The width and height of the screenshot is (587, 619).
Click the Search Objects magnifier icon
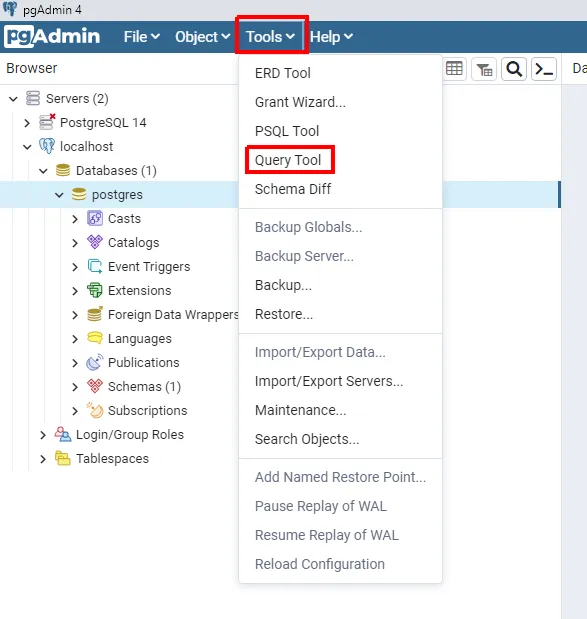[x=514, y=69]
